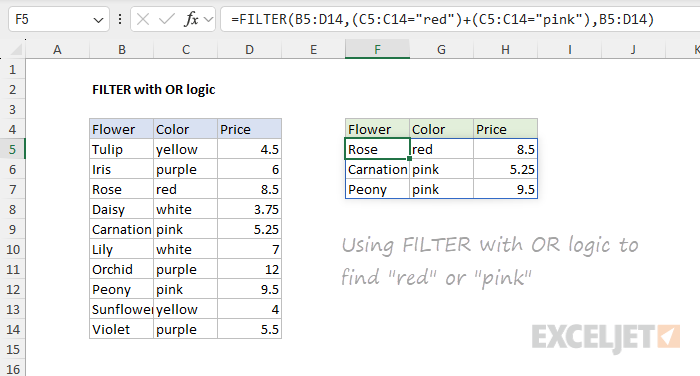The image size is (700, 376).
Task: Click into the FILTER formula text
Action: pyautogui.click(x=442, y=19)
